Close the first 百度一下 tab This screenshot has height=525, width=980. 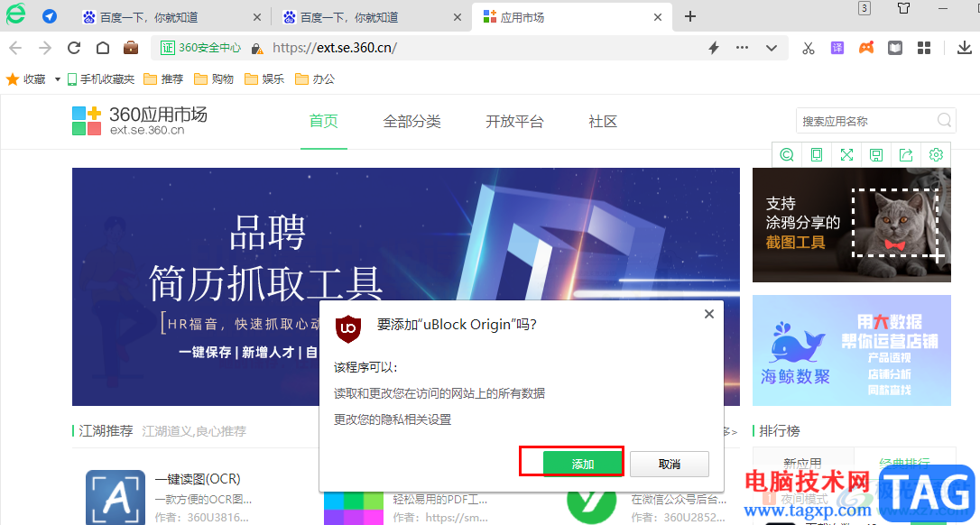(x=257, y=17)
